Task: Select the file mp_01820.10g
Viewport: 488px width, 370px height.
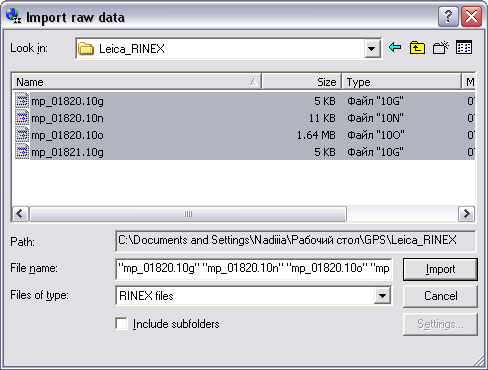Action: point(67,101)
